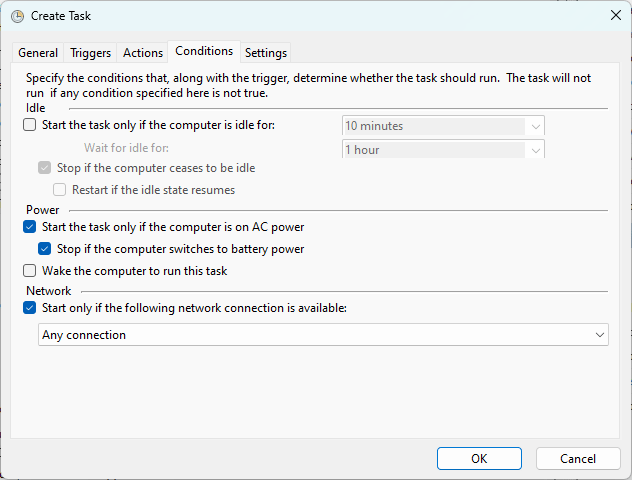Click the chevron arrow of the Any connection combo box
This screenshot has width=632, height=480.
pyautogui.click(x=599, y=335)
